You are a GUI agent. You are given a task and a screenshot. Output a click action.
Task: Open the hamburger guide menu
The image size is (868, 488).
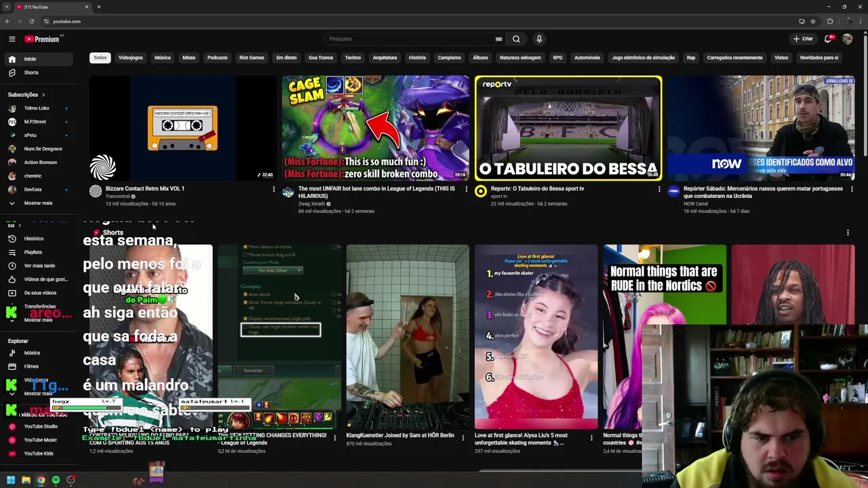12,39
